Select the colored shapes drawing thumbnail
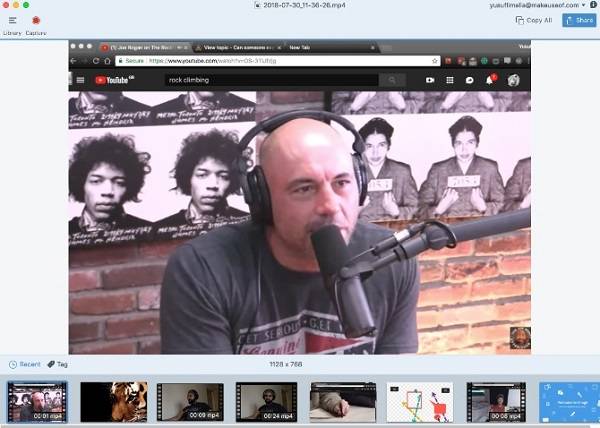Image resolution: width=600 pixels, height=428 pixels. coord(420,402)
